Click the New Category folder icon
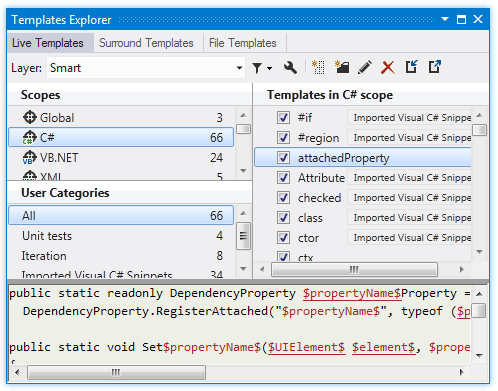498x391 pixels. (x=342, y=67)
